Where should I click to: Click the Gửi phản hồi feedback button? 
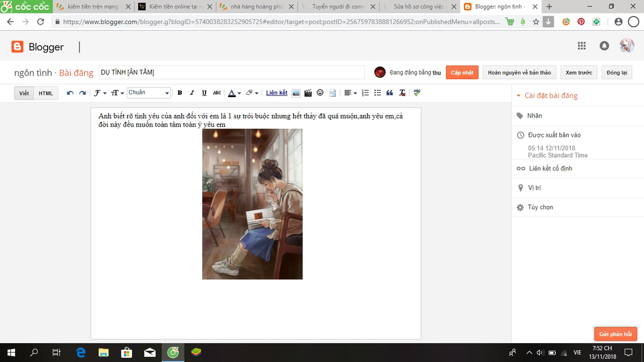click(616, 334)
